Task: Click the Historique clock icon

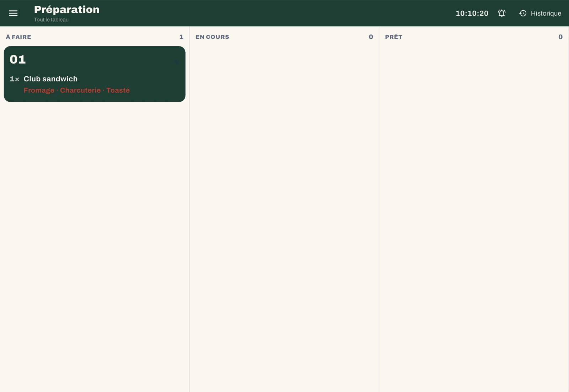Action: pyautogui.click(x=523, y=13)
